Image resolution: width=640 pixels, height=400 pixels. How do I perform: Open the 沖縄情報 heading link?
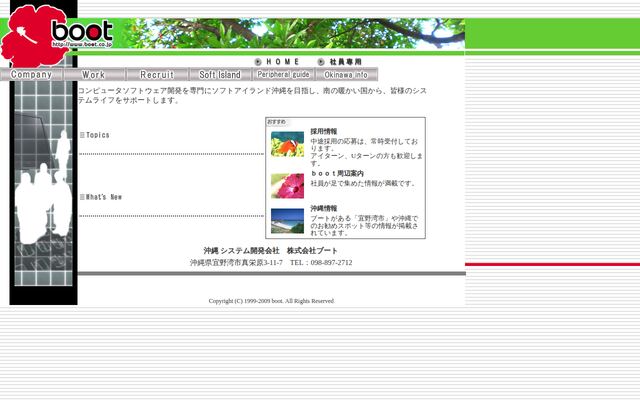coord(324,208)
